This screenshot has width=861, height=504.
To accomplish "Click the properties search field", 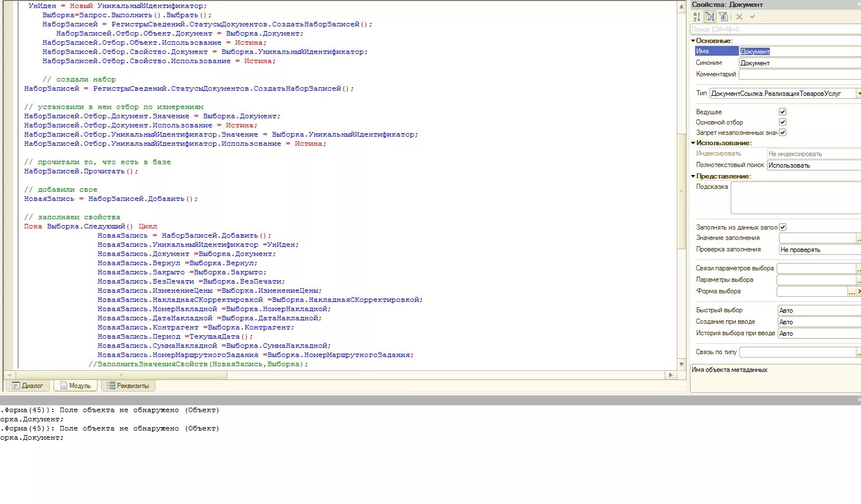I will [x=775, y=29].
